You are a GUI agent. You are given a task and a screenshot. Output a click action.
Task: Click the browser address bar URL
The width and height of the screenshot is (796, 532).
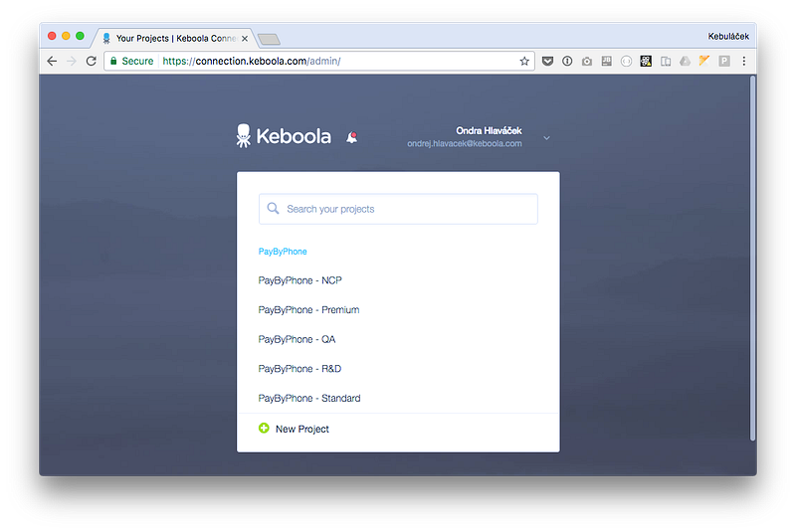pos(252,62)
